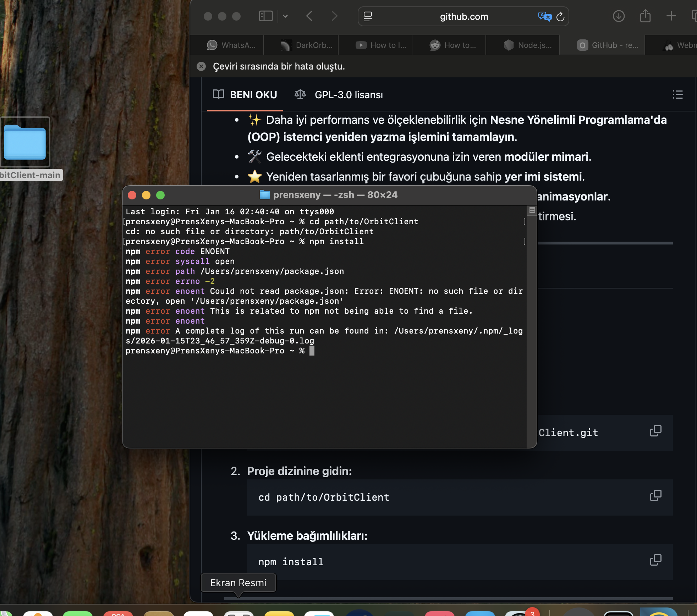Show the Safari sidebar

[x=265, y=16]
